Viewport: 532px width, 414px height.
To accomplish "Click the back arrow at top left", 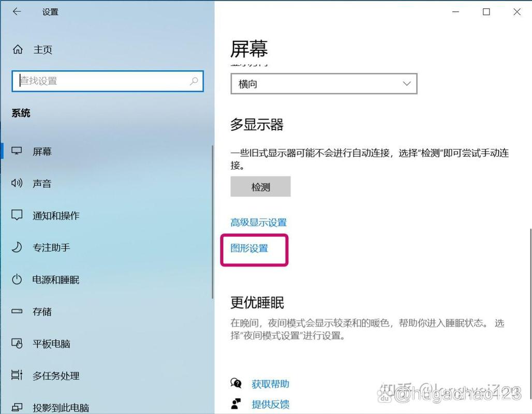I will tap(17, 11).
